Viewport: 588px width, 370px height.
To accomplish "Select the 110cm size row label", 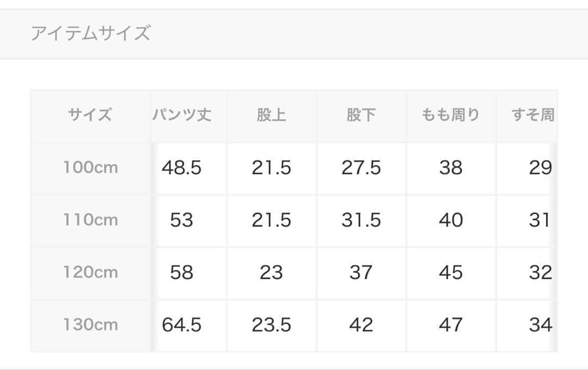I will (x=90, y=220).
